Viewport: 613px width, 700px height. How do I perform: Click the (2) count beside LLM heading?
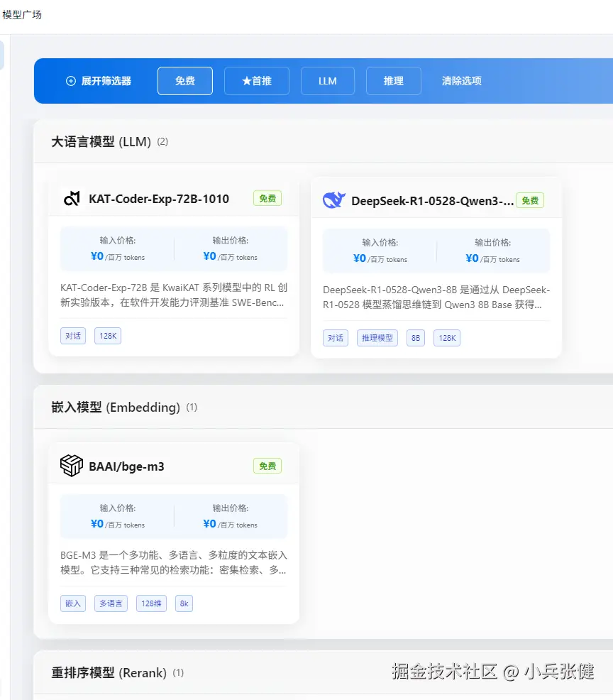coord(162,142)
